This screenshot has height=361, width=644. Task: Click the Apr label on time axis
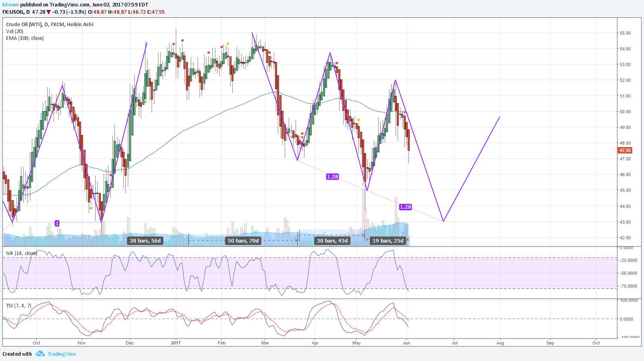click(315, 343)
